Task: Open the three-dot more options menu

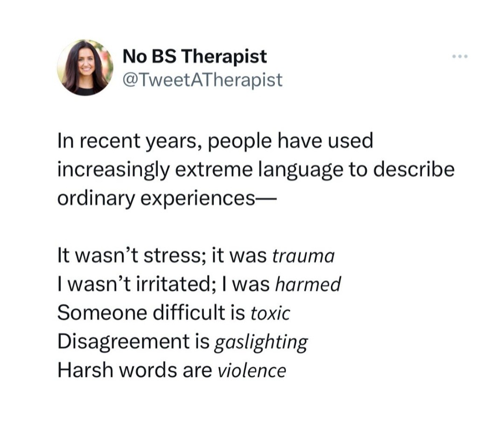Action: [x=460, y=57]
